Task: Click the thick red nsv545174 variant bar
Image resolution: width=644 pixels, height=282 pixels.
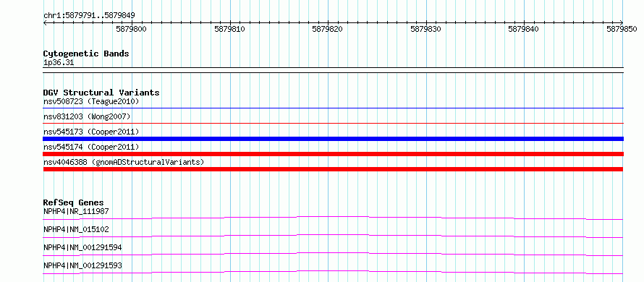Action: point(333,154)
